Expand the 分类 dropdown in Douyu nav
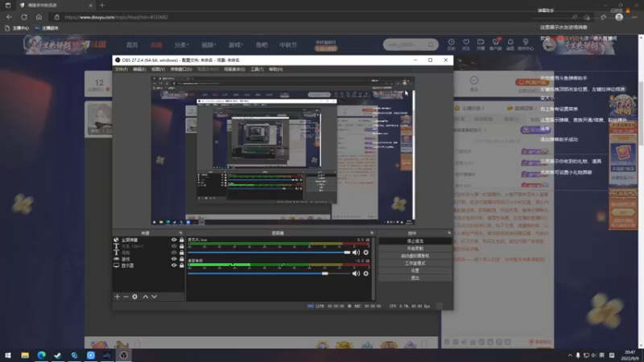Image resolution: width=644 pixels, height=362 pixels. [181, 45]
